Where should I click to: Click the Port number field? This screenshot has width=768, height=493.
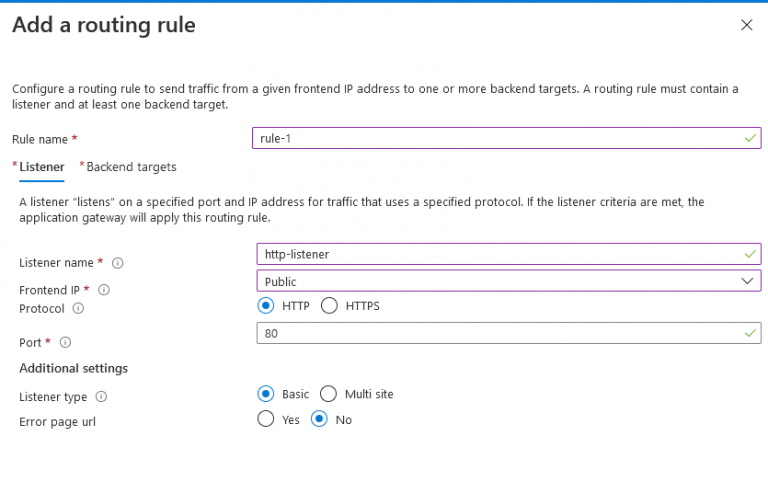pyautogui.click(x=500, y=333)
